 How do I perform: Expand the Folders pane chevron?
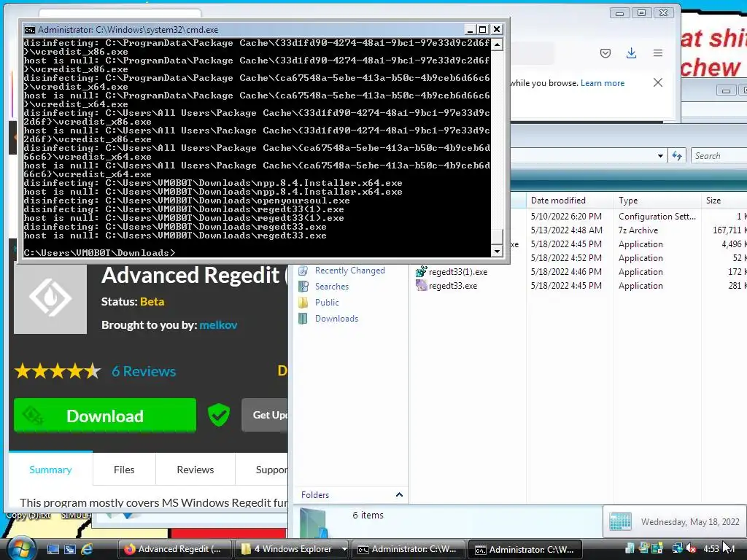click(399, 495)
